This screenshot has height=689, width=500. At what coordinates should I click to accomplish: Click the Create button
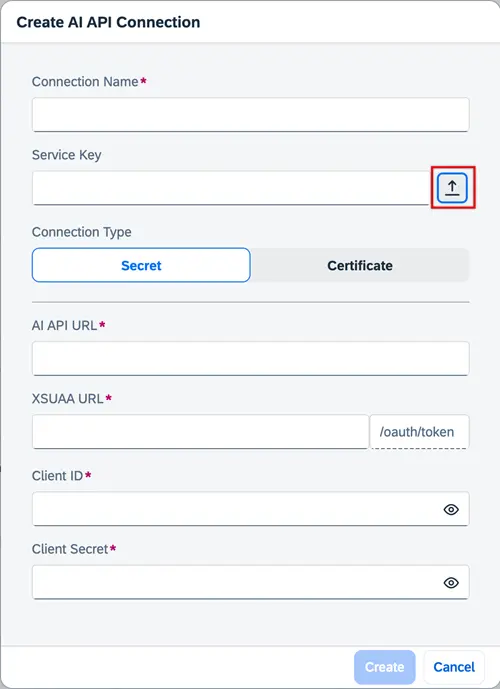(x=384, y=667)
